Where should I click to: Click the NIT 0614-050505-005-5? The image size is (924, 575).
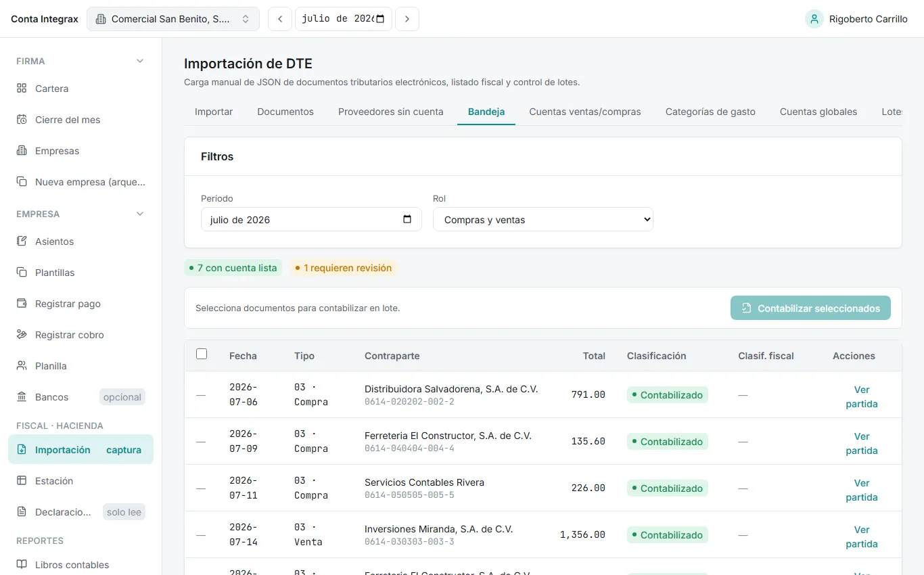click(409, 495)
